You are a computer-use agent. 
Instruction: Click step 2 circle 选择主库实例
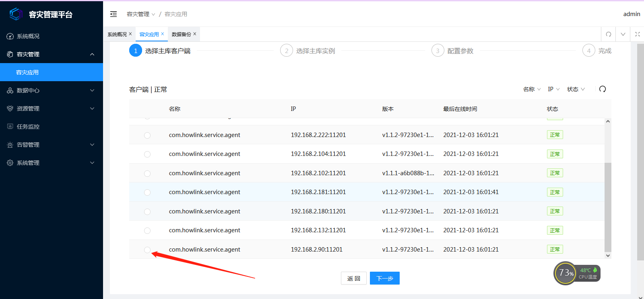[x=287, y=51]
